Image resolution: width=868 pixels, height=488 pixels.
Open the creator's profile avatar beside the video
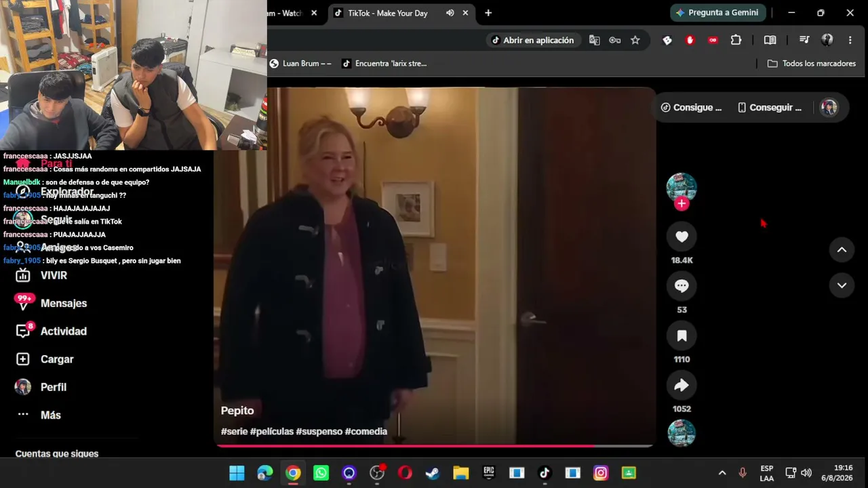click(682, 188)
